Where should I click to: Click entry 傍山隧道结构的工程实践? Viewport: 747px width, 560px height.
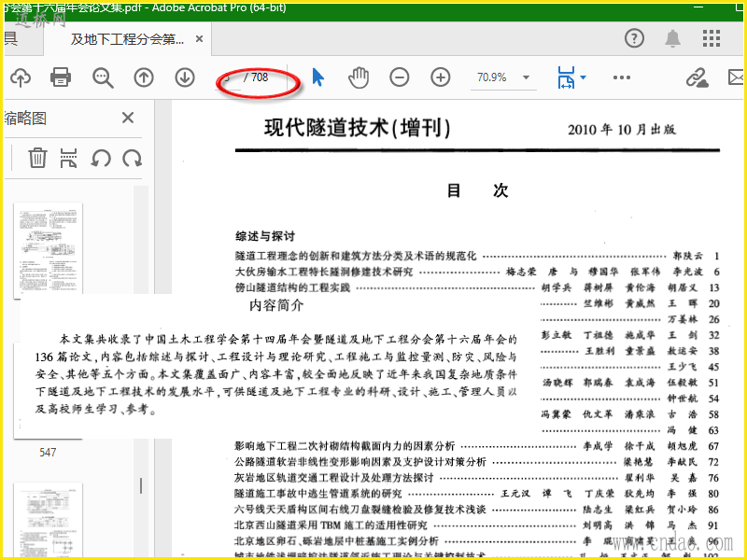click(292, 287)
